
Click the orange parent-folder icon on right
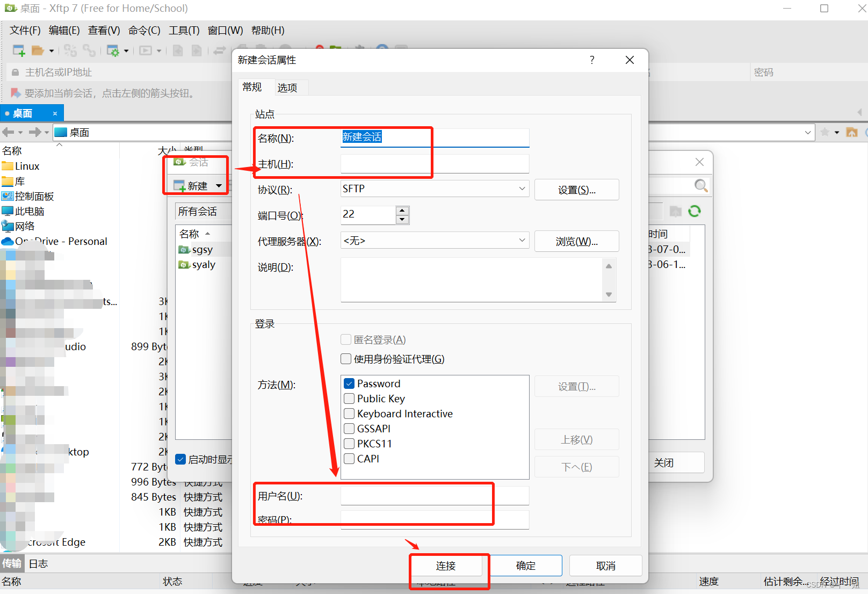coord(852,132)
